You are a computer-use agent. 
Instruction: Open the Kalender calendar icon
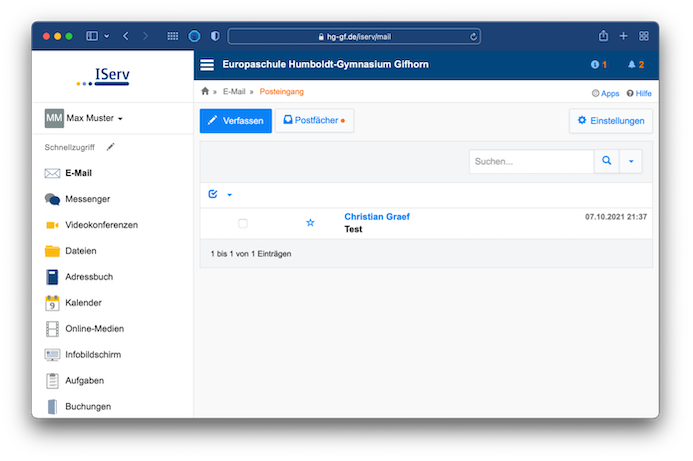(x=52, y=303)
